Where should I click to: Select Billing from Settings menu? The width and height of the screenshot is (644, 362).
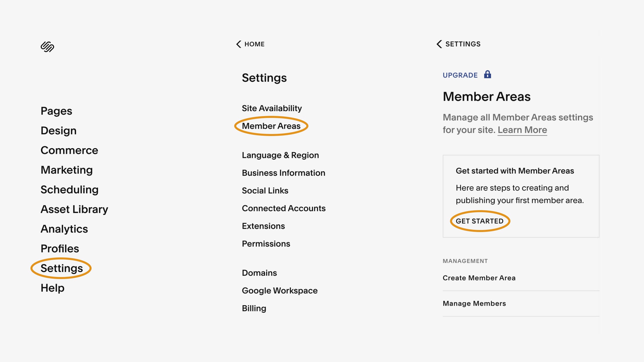click(x=254, y=308)
